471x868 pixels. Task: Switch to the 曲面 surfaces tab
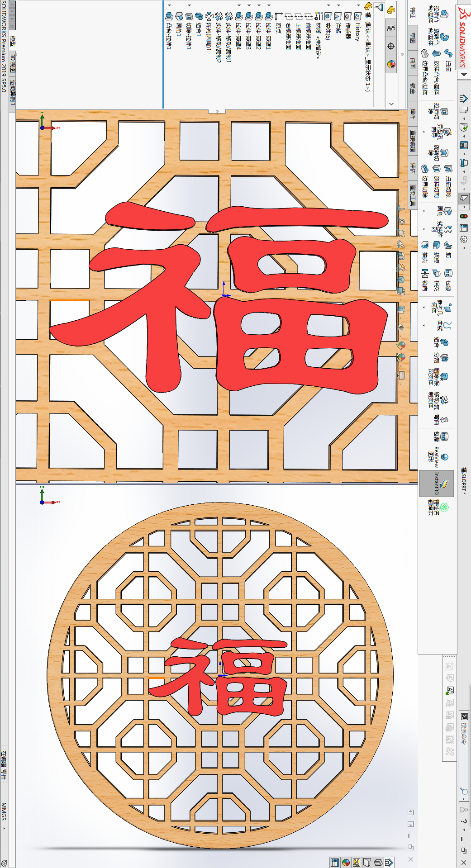(x=413, y=63)
